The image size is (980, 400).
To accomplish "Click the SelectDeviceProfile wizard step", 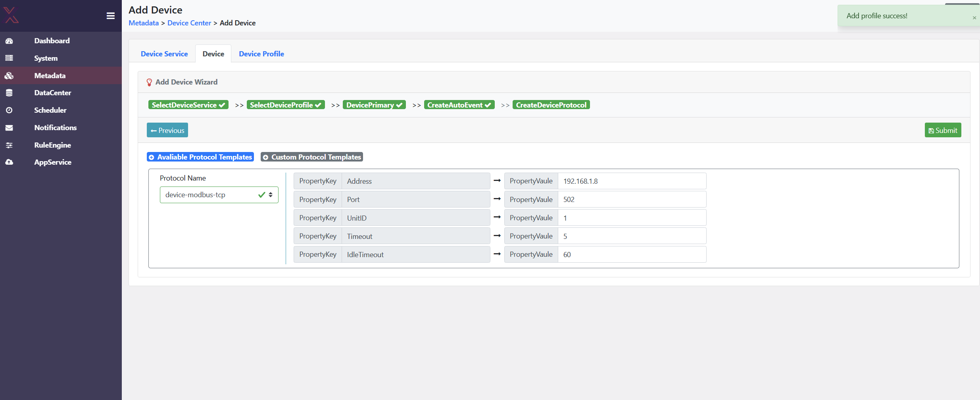I will coord(285,105).
